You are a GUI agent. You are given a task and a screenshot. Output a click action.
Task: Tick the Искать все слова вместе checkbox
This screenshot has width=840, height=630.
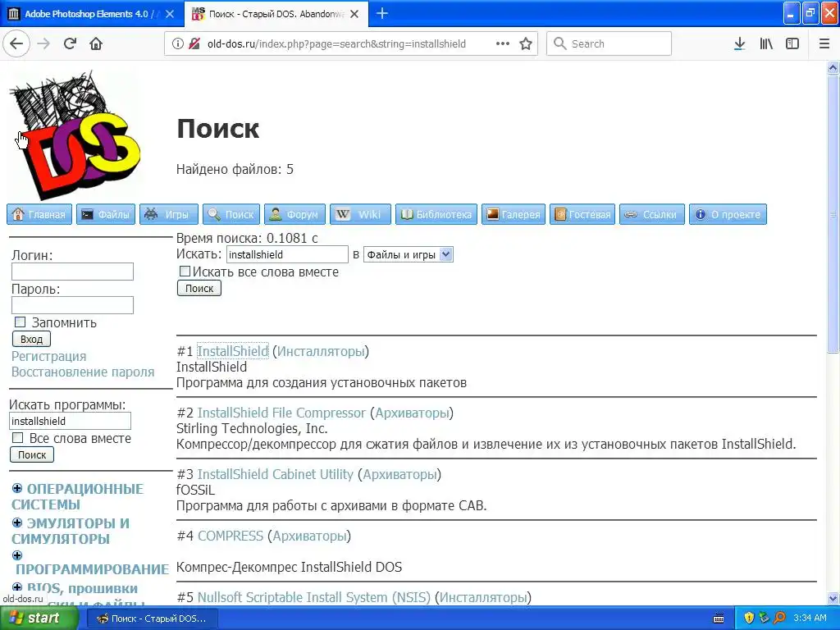point(185,272)
